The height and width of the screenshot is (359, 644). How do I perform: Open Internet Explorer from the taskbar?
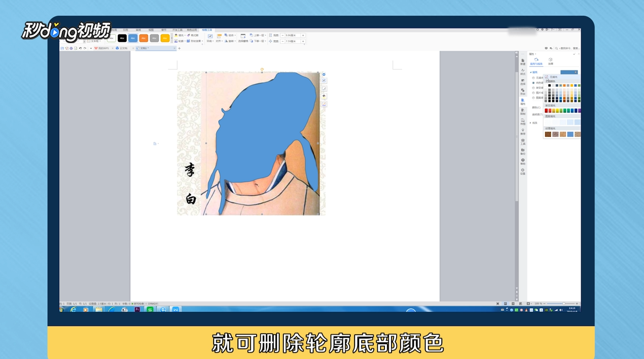point(73,309)
